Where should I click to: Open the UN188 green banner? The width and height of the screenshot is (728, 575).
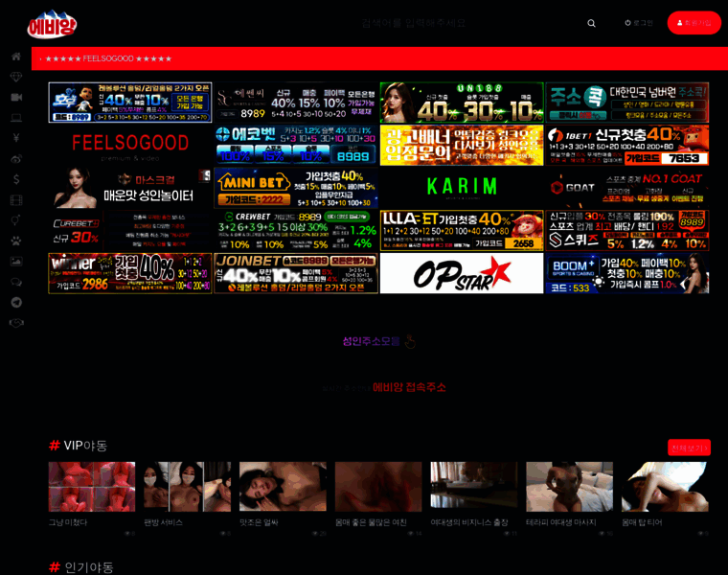click(x=462, y=103)
